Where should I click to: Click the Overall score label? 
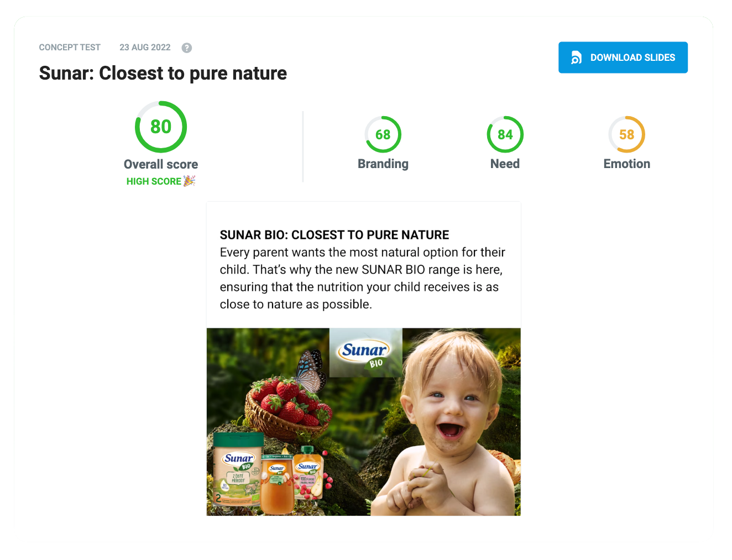[161, 164]
